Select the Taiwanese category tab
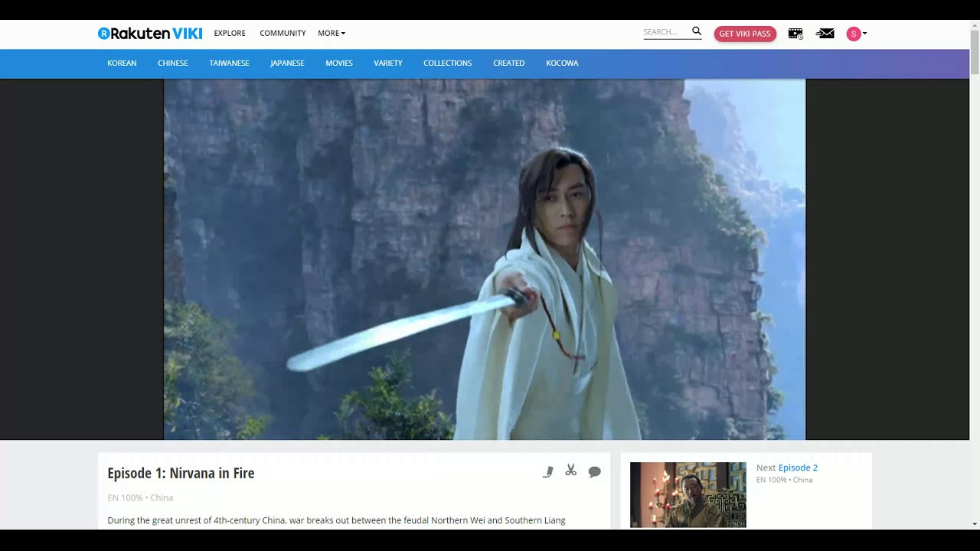 (229, 64)
